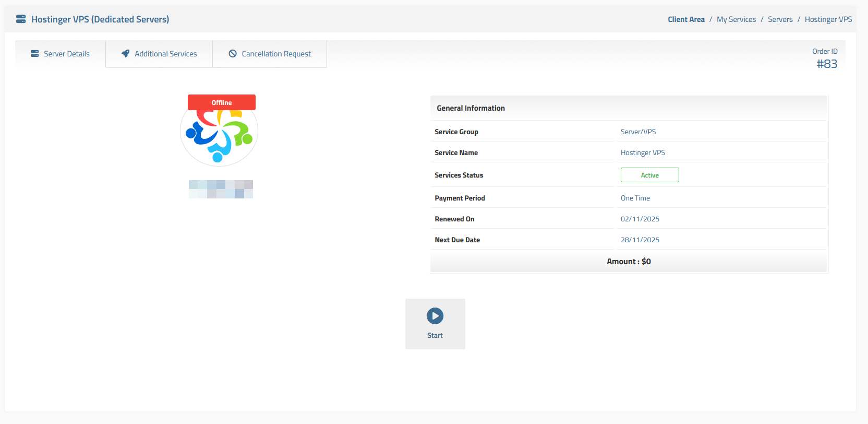Select the Server/VPS service group value
Viewport: 868px width, 424px height.
coord(638,132)
